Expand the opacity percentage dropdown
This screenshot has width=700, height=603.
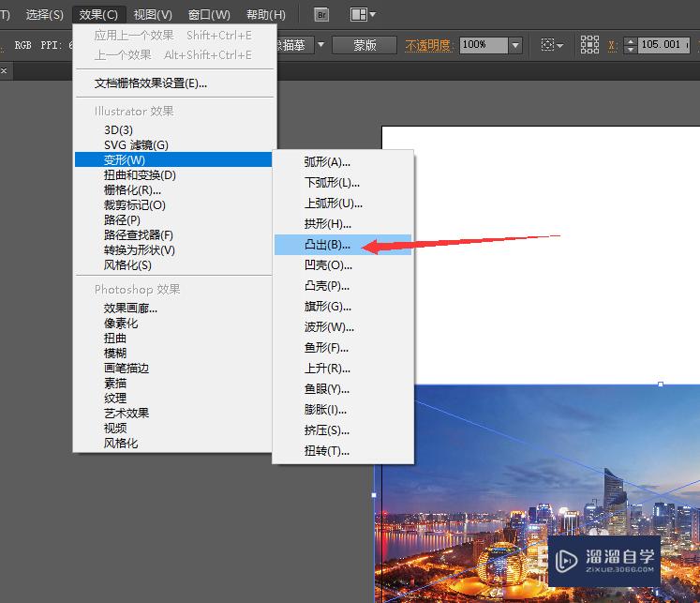tap(515, 45)
